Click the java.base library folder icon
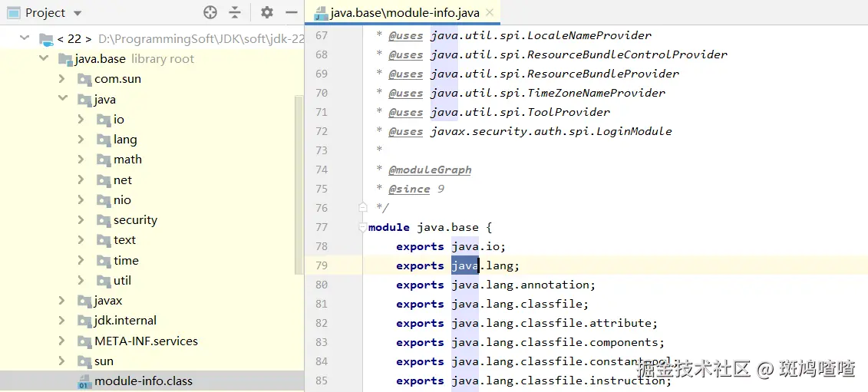 click(x=65, y=59)
